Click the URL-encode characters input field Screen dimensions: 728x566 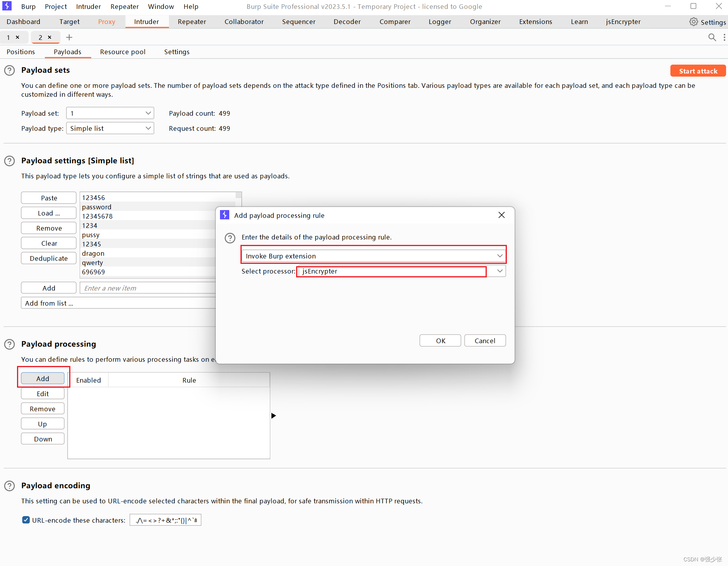[x=165, y=520]
